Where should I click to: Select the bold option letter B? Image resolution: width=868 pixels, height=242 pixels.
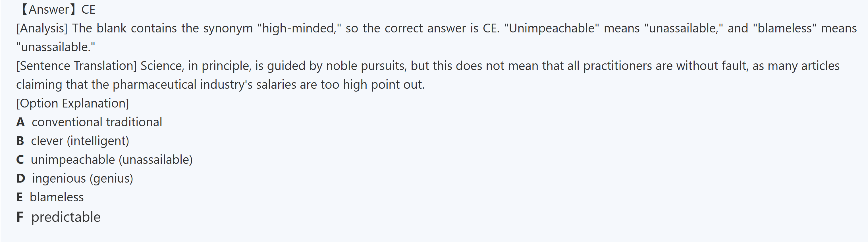click(20, 141)
